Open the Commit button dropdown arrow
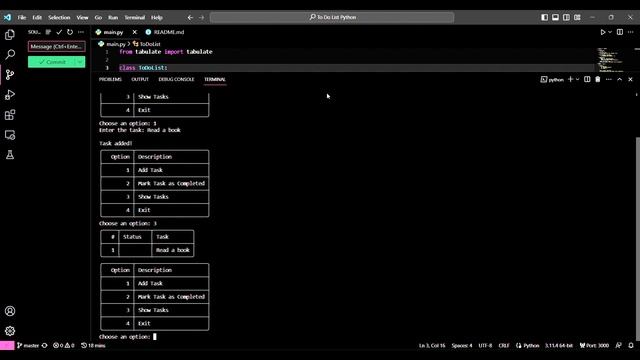Screen dimensions: 640x360 pyautogui.click(x=80, y=62)
